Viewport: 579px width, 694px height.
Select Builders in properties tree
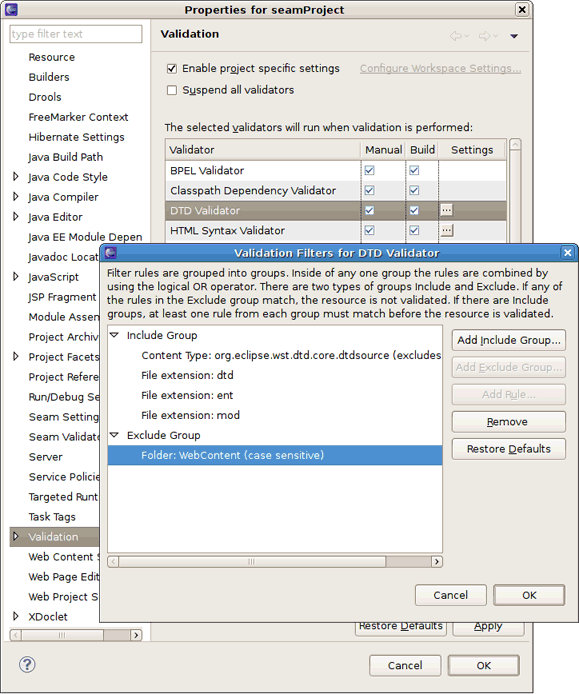[49, 77]
